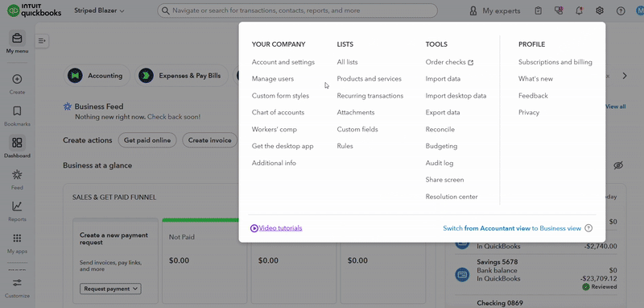Select Workers' comp
Screen dimensions: 644x308
click(x=274, y=129)
